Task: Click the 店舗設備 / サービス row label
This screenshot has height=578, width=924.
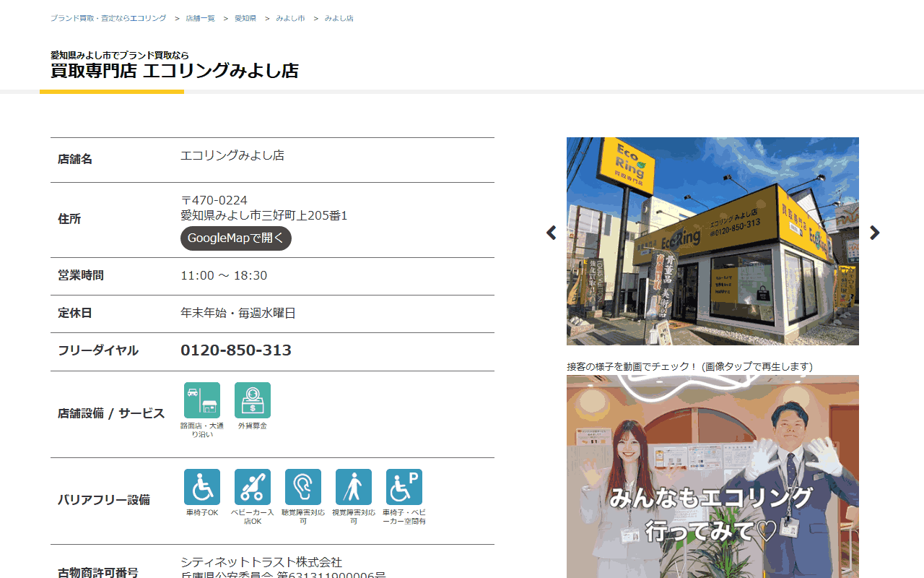Action: [x=111, y=414]
